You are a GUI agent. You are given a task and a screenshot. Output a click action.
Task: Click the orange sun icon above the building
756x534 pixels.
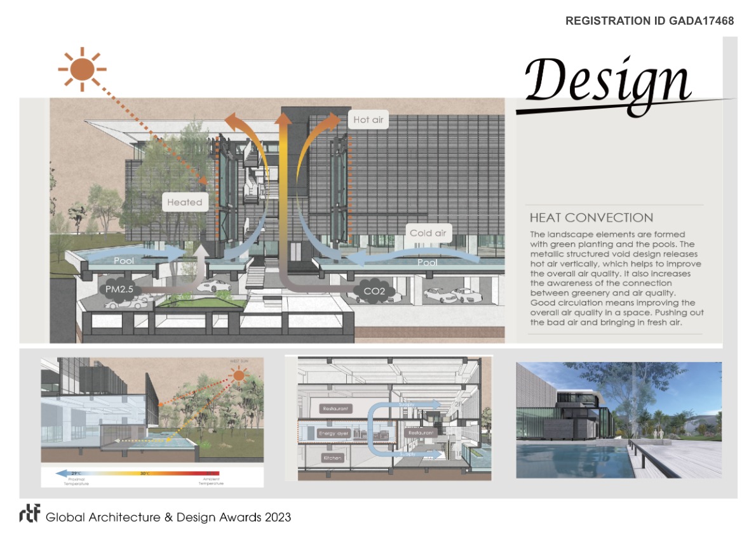pyautogui.click(x=82, y=68)
